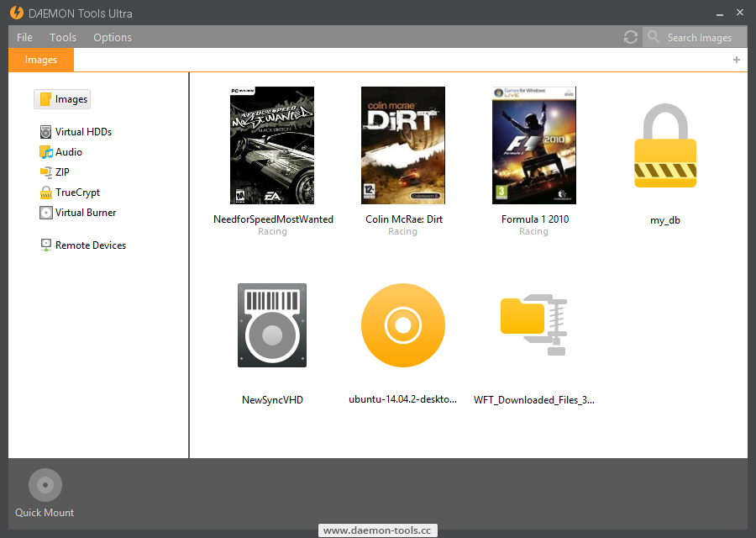Click the Formula 1 2010 title text
Image resolution: width=756 pixels, height=538 pixels.
(535, 219)
